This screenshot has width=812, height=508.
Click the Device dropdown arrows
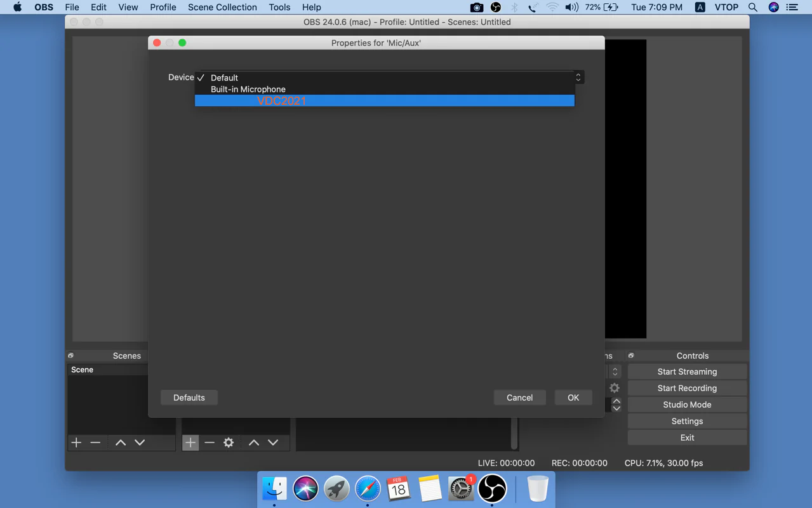[578, 77]
